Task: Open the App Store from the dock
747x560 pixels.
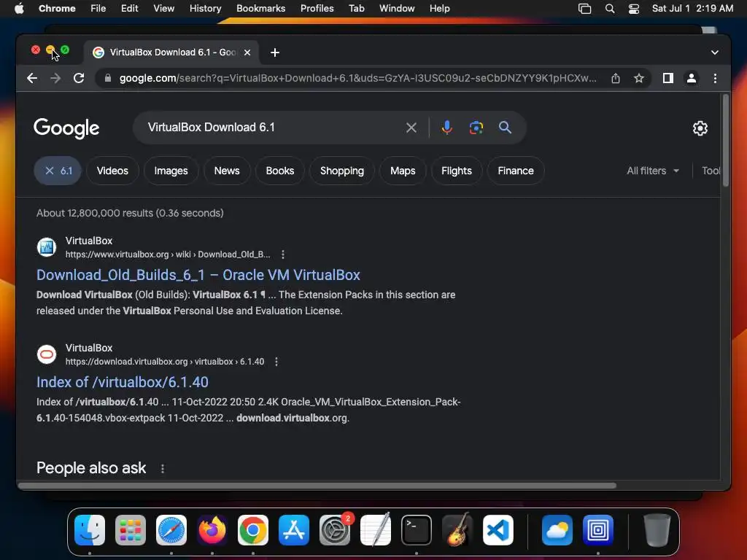Action: pos(294,530)
